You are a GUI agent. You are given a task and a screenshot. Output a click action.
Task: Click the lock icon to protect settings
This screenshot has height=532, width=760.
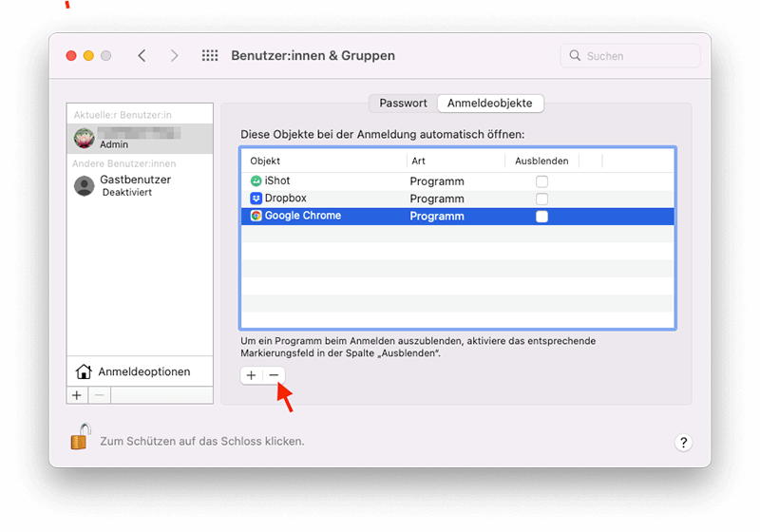pos(81,437)
